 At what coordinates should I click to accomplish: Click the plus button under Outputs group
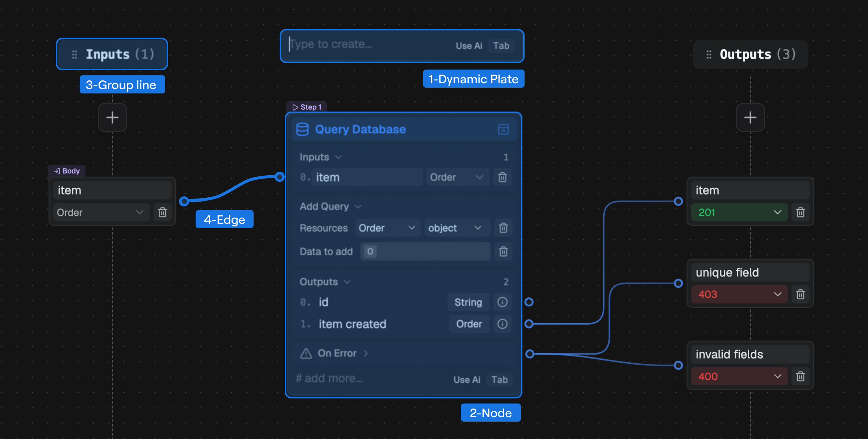click(750, 117)
